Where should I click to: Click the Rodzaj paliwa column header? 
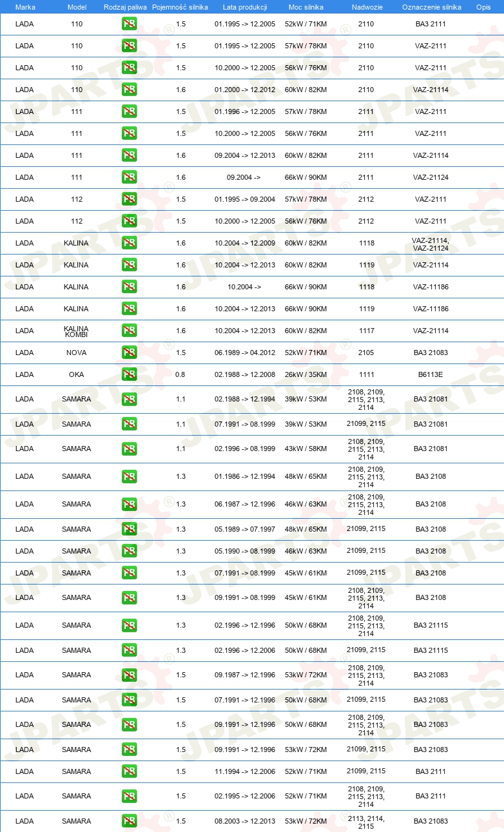coord(125,7)
